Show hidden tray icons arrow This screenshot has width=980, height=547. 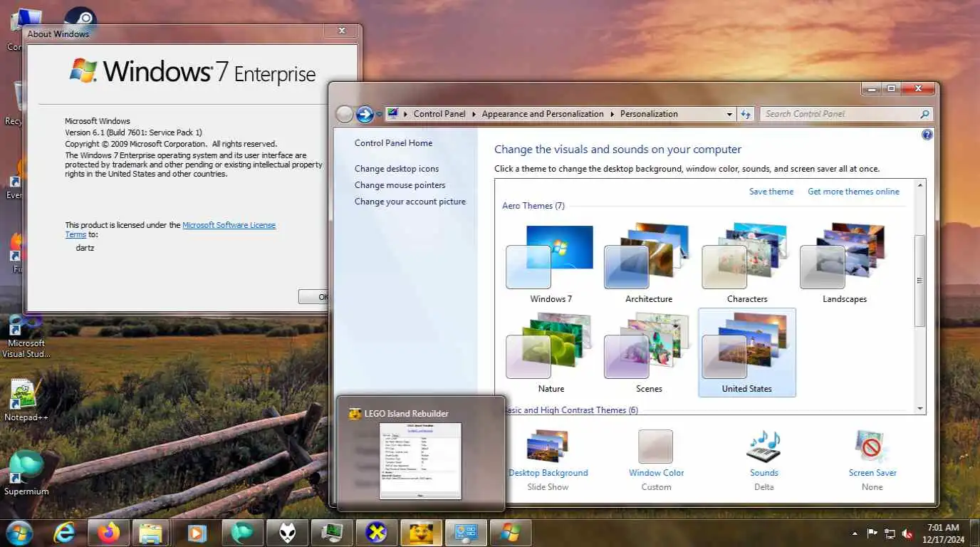pos(855,533)
